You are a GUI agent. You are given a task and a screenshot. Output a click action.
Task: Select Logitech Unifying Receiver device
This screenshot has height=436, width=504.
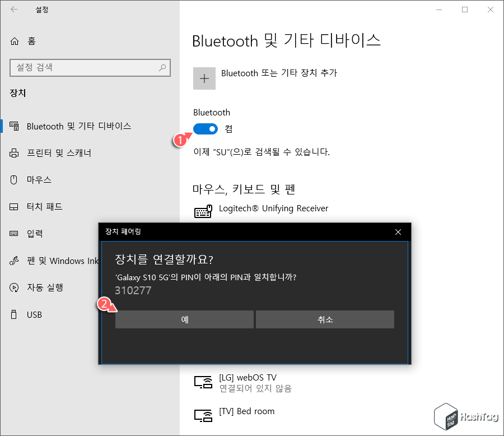click(273, 208)
